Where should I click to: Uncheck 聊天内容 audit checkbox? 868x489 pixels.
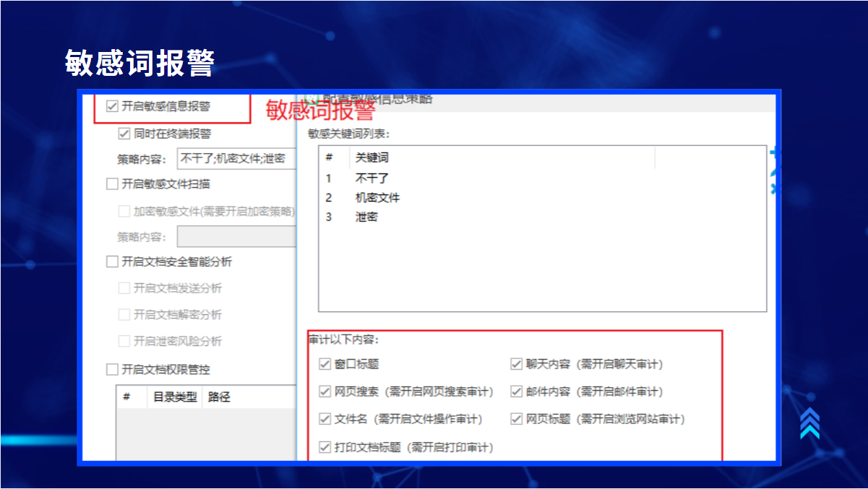point(516,364)
